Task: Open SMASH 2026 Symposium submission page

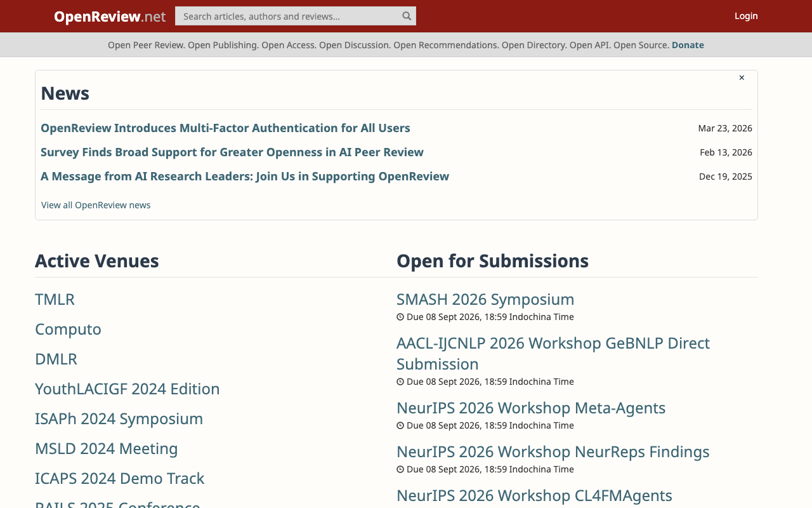Action: click(485, 299)
